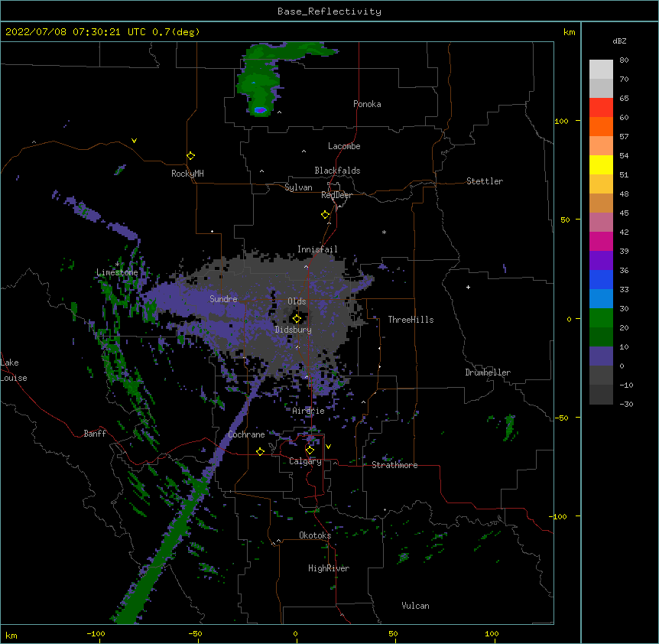The height and width of the screenshot is (644, 659).
Task: Click the HighRiver town label
Action: 329,568
